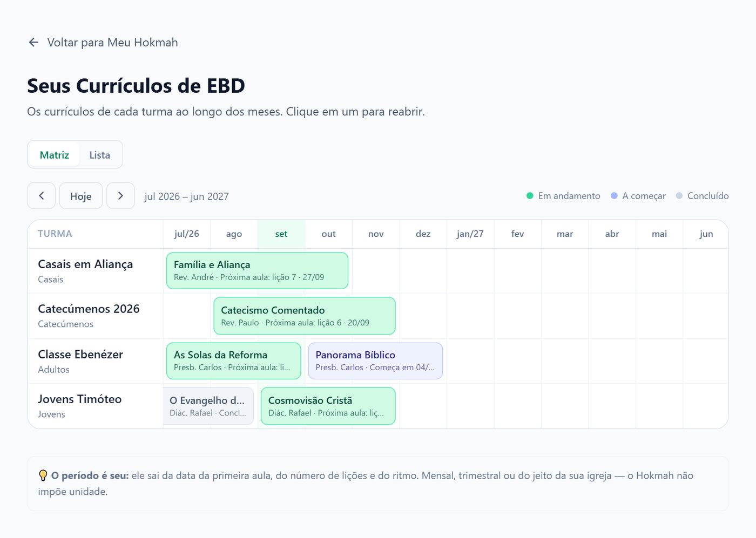Viewport: 756px width, 538px height.
Task: Click the nov month column header
Action: 376,234
